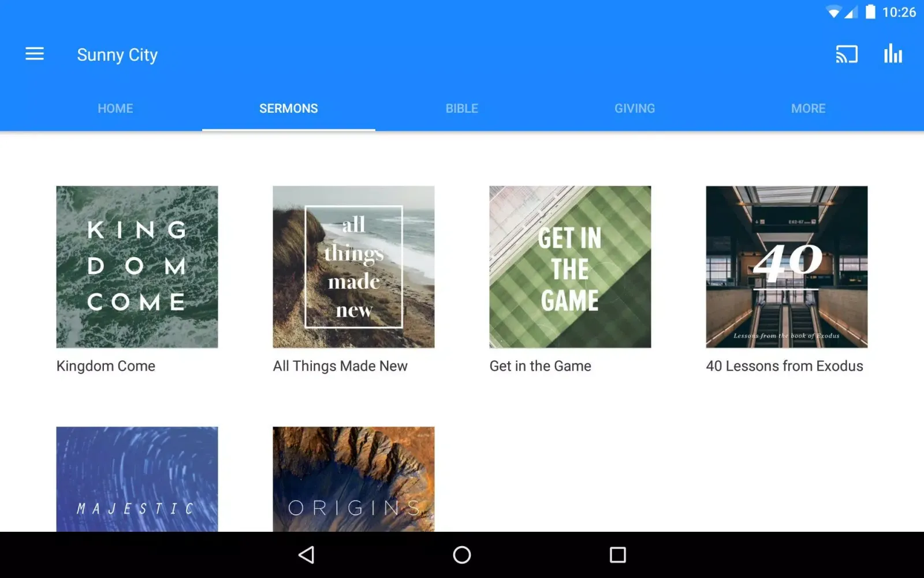This screenshot has width=924, height=578.
Task: Switch to the Home tab
Action: (x=115, y=109)
